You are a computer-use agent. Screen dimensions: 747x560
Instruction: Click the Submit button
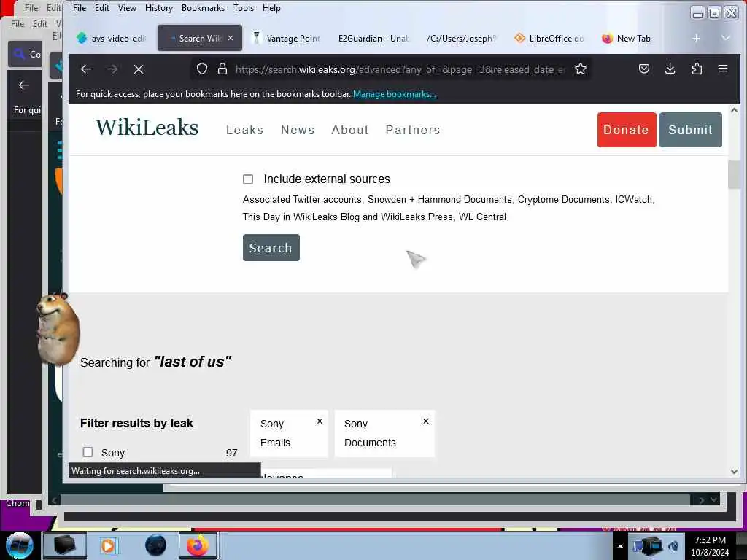pyautogui.click(x=690, y=130)
